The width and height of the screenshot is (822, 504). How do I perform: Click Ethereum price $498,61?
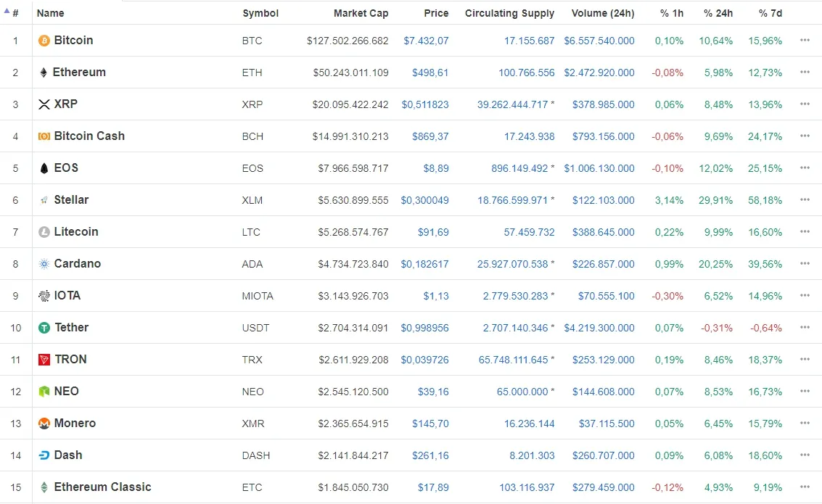pyautogui.click(x=430, y=73)
